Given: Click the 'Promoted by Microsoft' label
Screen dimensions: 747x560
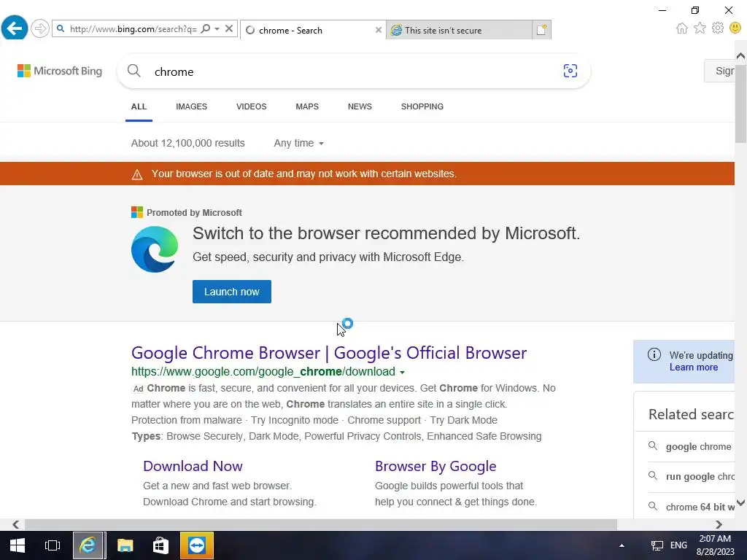Looking at the screenshot, I should [194, 213].
